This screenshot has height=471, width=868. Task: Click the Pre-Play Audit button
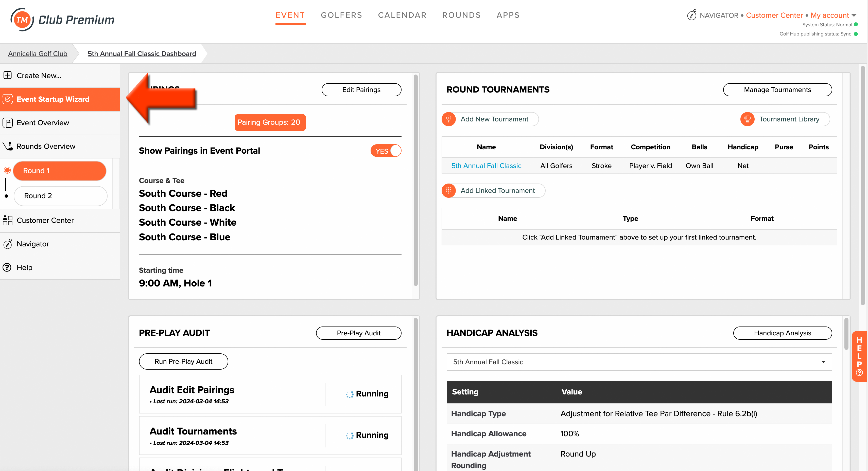coord(358,333)
